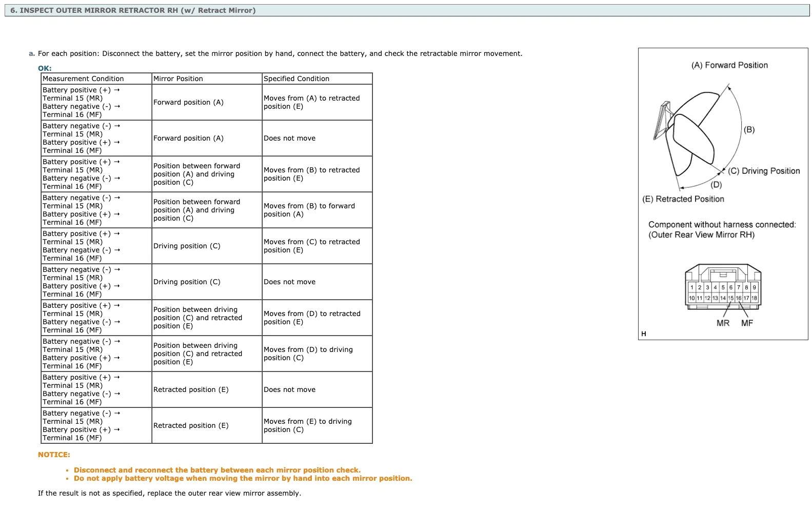The height and width of the screenshot is (511, 812).
Task: Click the '(E) Retracted Position' diagram label
Action: coord(683,199)
